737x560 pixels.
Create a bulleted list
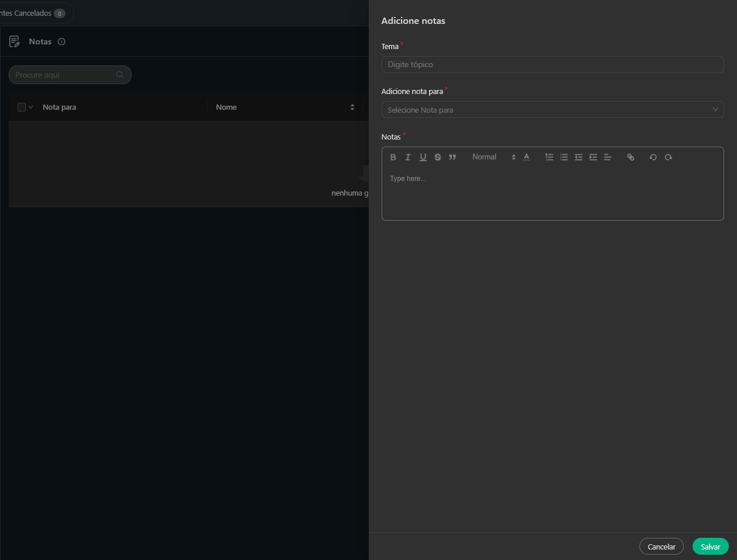pos(564,157)
